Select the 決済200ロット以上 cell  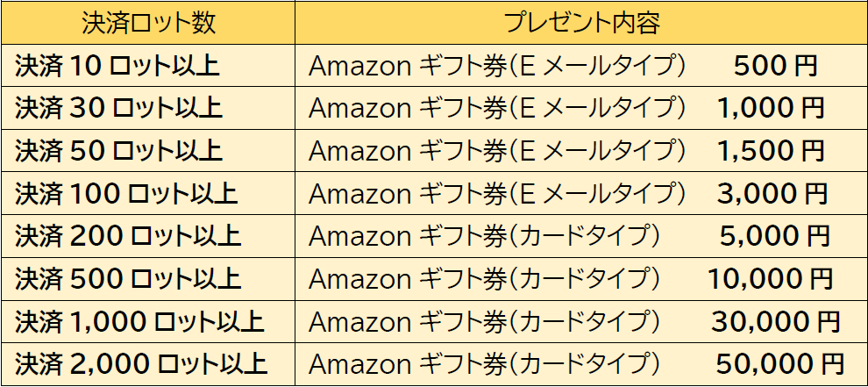(x=128, y=236)
